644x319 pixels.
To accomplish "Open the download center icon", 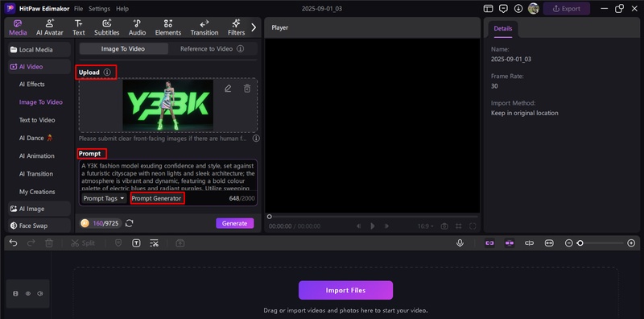I will (518, 9).
